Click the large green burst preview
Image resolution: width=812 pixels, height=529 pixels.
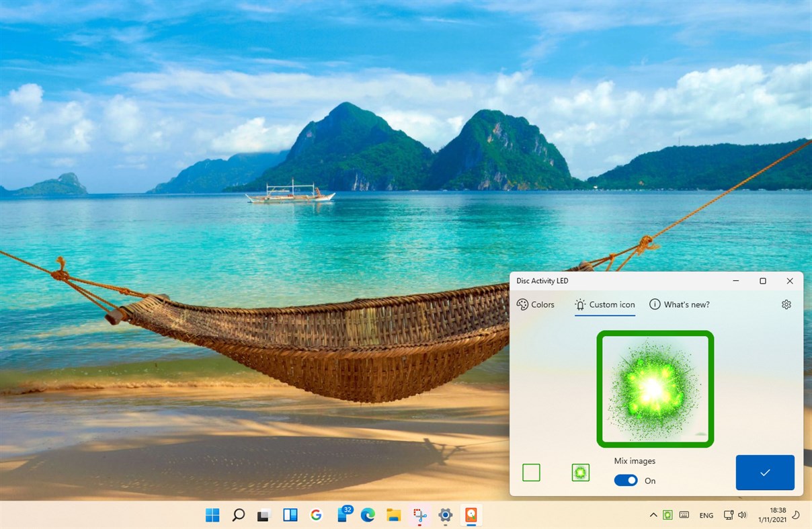point(655,389)
